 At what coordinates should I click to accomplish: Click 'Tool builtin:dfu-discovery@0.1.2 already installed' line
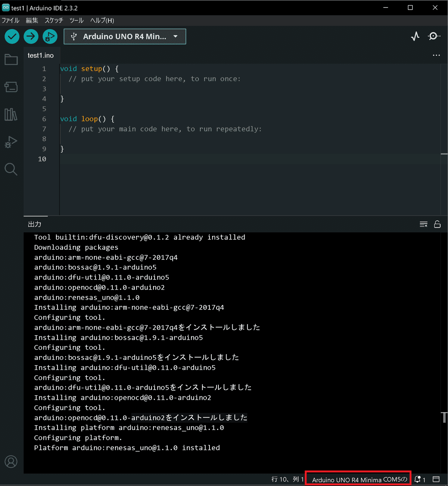pos(140,237)
